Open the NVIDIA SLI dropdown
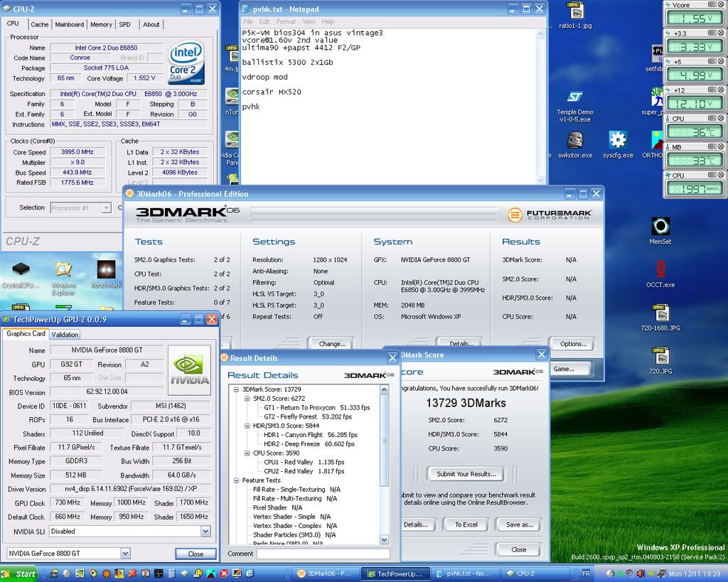The height and width of the screenshot is (582, 728). (205, 531)
